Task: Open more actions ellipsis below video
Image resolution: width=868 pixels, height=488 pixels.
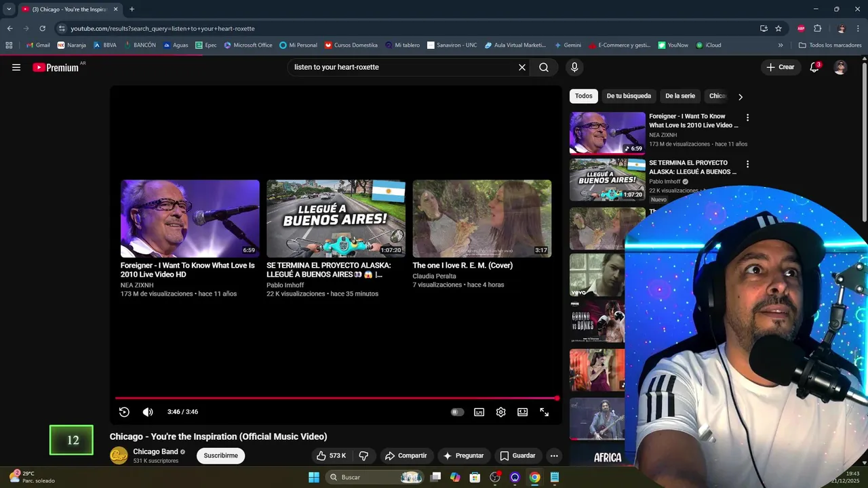Action: (554, 455)
